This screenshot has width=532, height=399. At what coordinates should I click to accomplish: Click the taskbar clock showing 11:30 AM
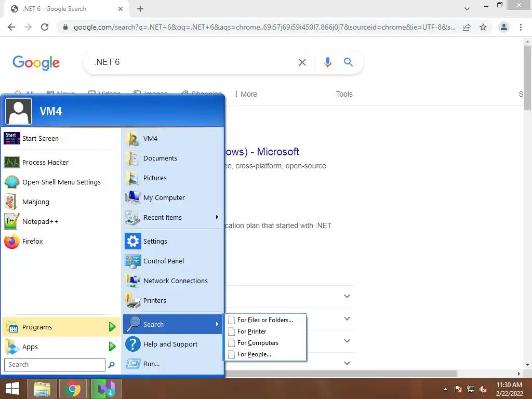(x=509, y=389)
